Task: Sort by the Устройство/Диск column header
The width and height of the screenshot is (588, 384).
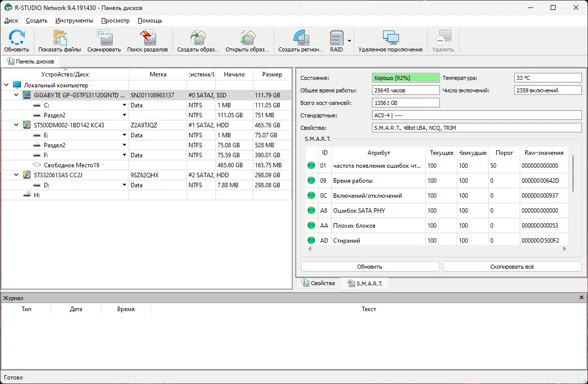Action: click(65, 74)
